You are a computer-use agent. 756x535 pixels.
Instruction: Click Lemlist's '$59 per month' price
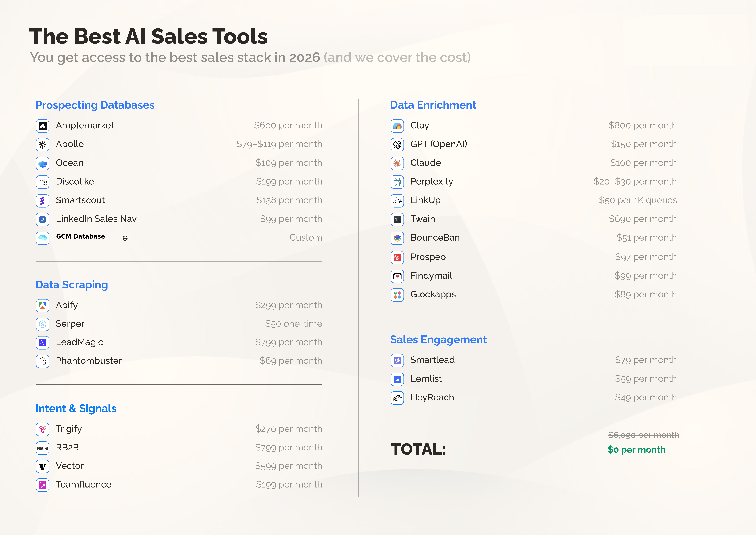point(646,379)
